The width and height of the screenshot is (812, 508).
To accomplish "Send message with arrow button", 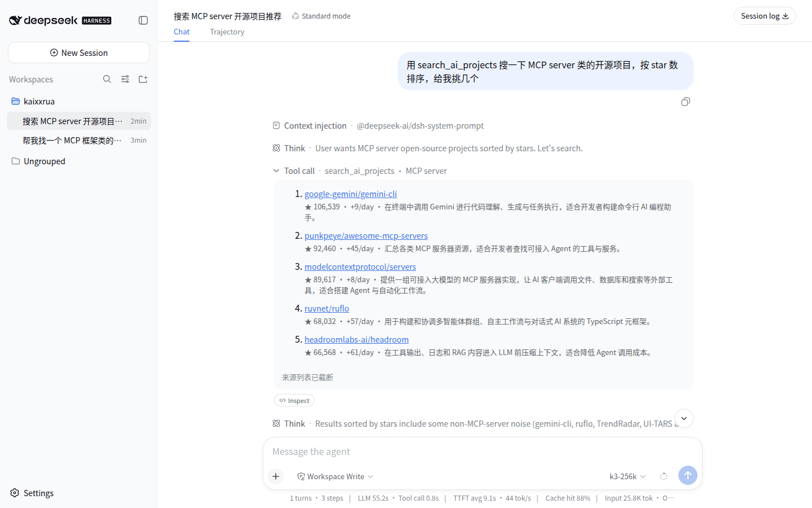I will click(x=688, y=475).
